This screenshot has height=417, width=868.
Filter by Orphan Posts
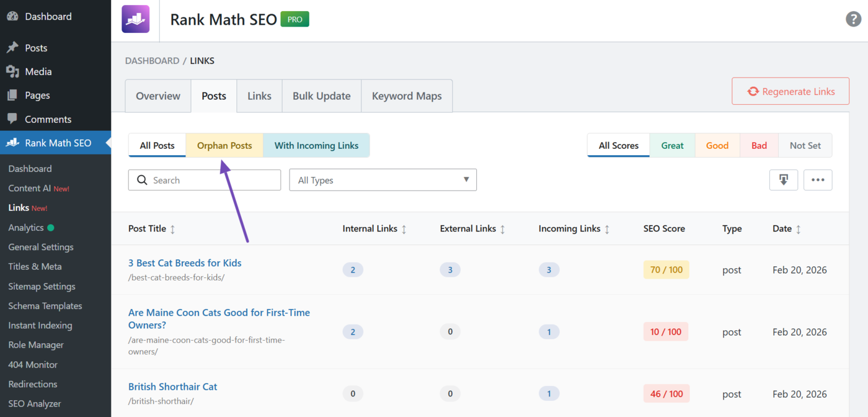click(x=224, y=146)
